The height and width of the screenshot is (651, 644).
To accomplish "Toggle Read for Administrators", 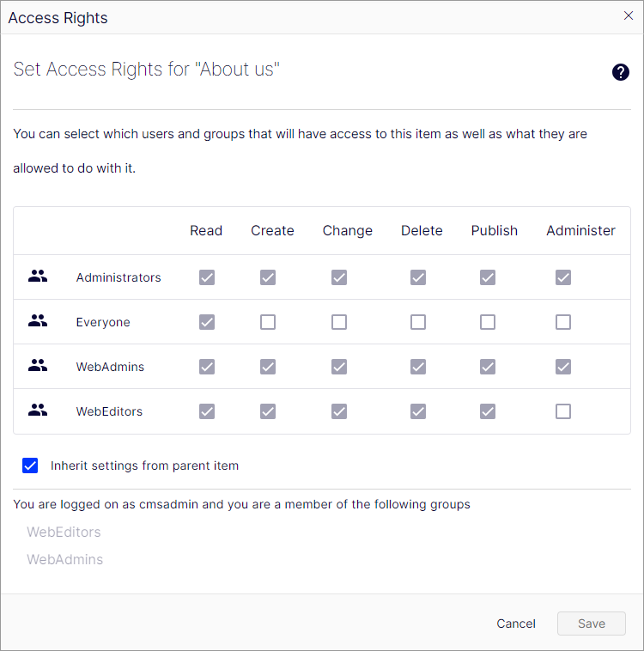I will 207,277.
